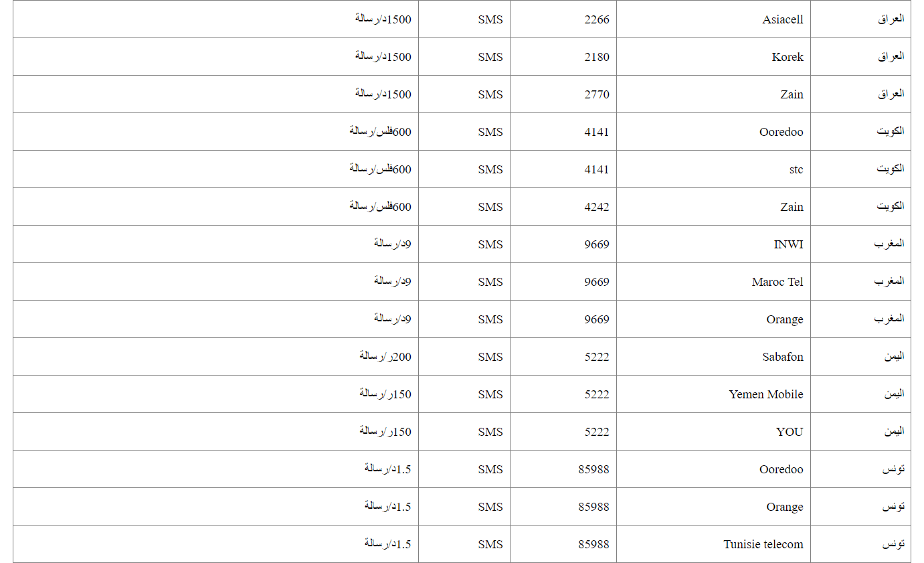Select the 200 price cell for Sabafon
Image resolution: width=924 pixels, height=563 pixels.
385,357
